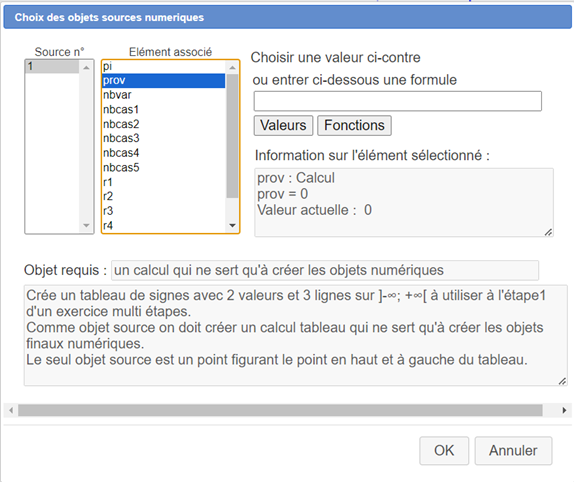Choose nbcas1 from the element list

click(163, 109)
